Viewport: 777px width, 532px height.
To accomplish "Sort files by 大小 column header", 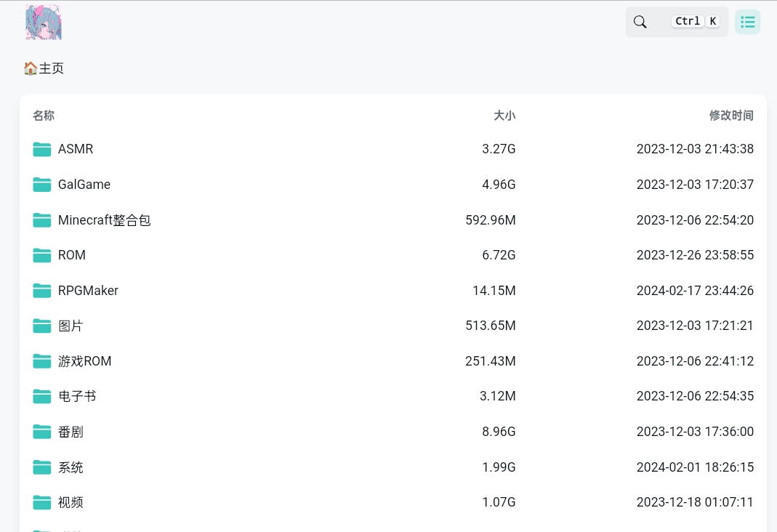I will [x=504, y=116].
